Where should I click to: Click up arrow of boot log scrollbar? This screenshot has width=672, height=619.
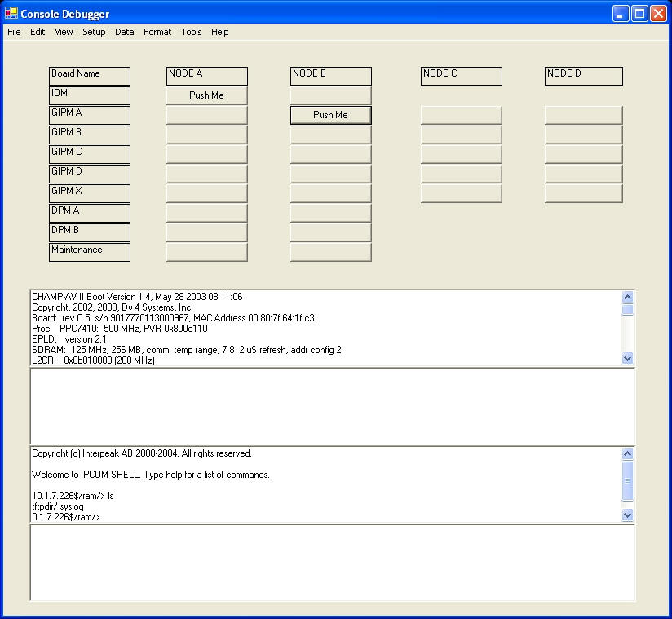627,297
